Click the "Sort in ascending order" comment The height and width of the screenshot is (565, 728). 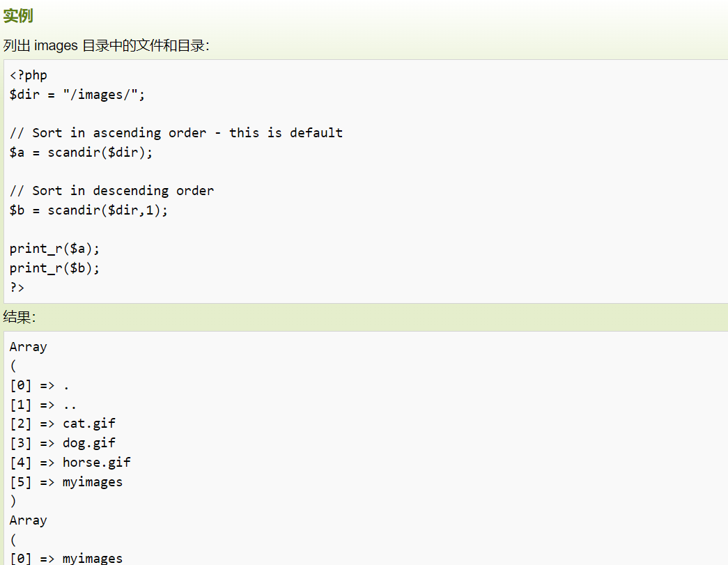point(176,133)
